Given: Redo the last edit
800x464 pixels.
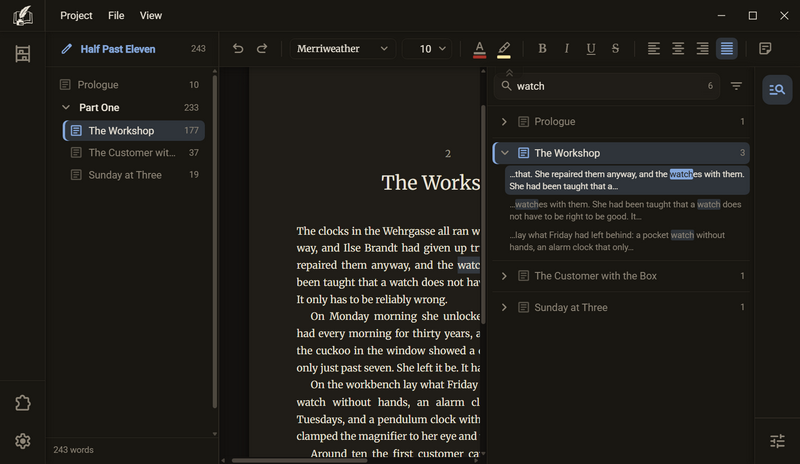Looking at the screenshot, I should [262, 48].
